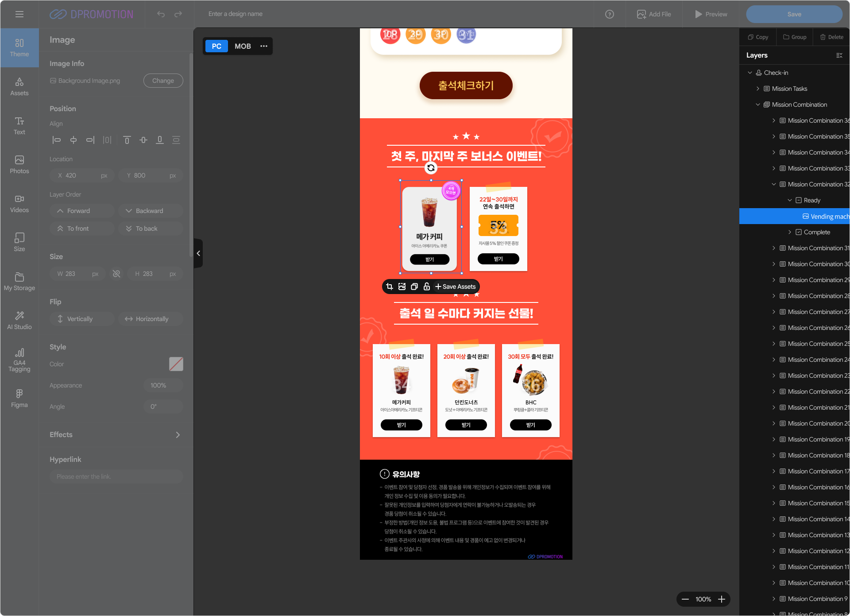Switch canvas to PC view
This screenshot has width=850, height=616.
pyautogui.click(x=216, y=46)
